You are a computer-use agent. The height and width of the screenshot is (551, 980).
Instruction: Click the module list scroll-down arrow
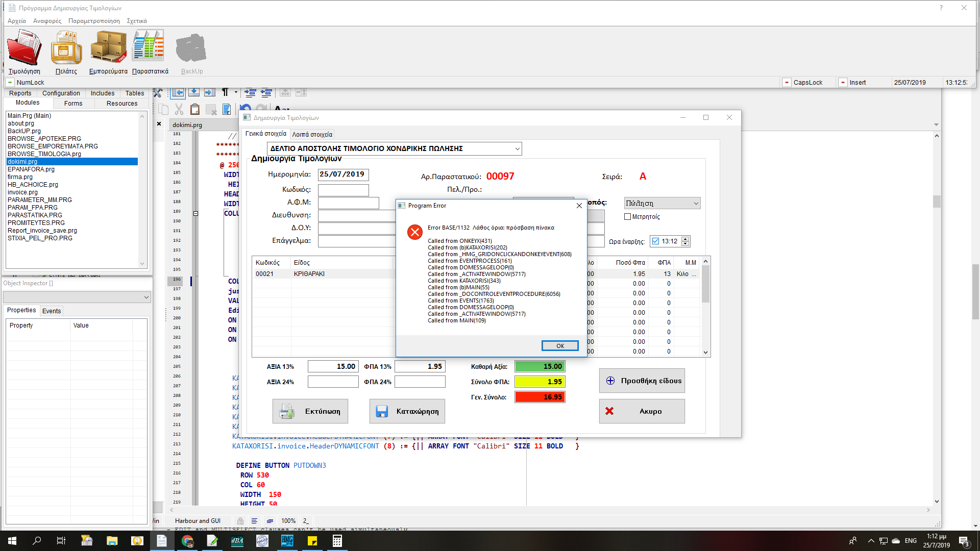coord(142,264)
